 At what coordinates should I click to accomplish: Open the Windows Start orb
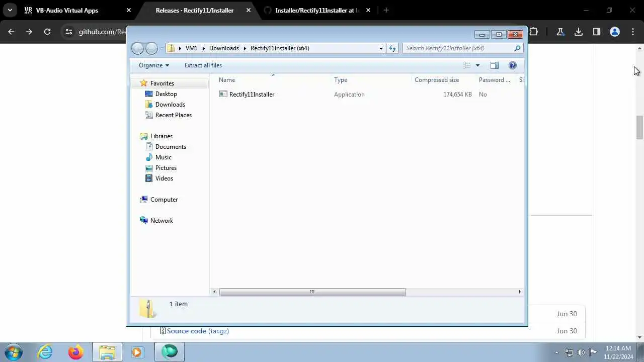click(x=13, y=352)
